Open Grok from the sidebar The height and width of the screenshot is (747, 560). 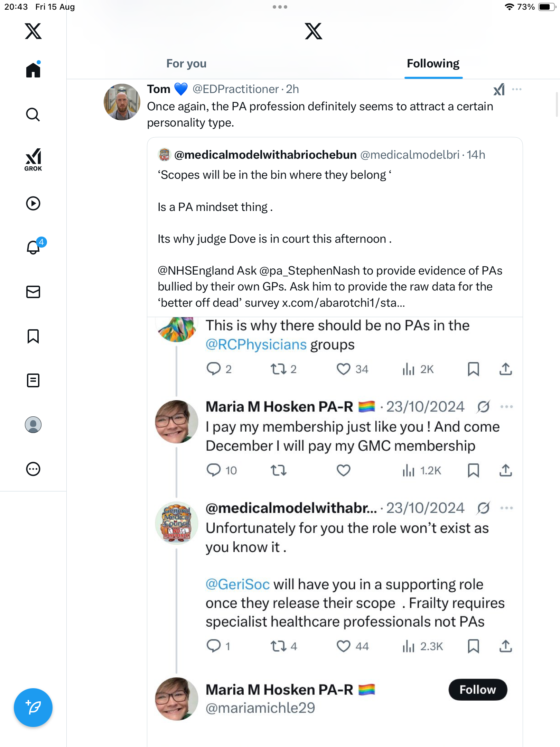point(33,159)
